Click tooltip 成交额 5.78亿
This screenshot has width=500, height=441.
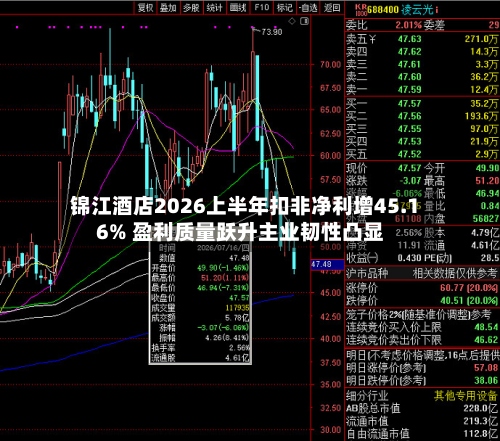(x=237, y=318)
